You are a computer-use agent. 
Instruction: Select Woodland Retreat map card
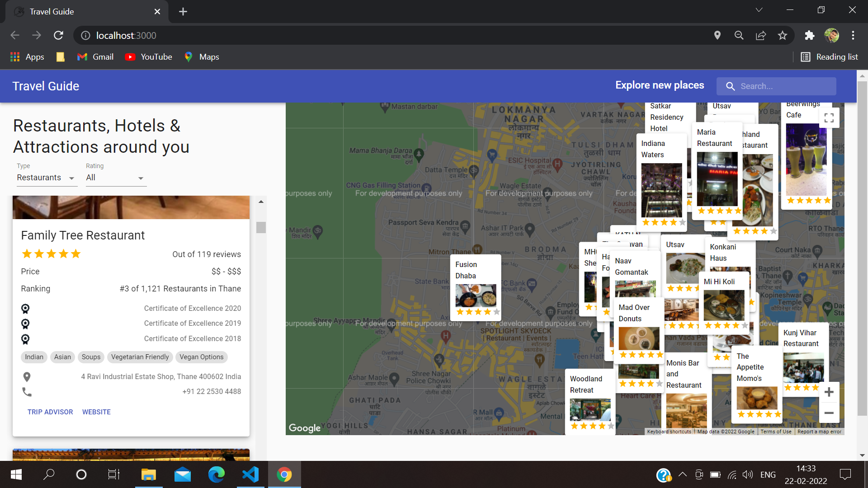[x=590, y=402]
